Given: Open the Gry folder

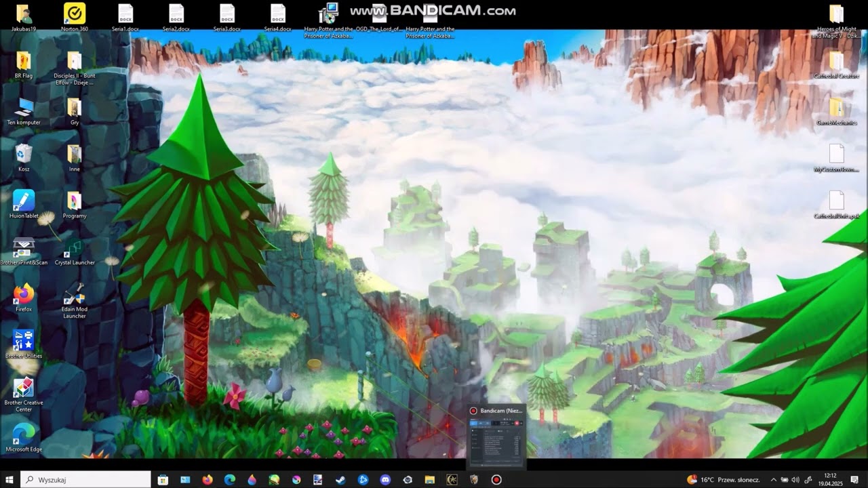Looking at the screenshot, I should pyautogui.click(x=75, y=111).
